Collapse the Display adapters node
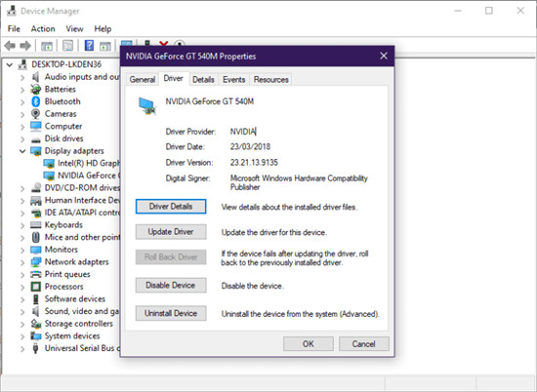 [x=22, y=151]
